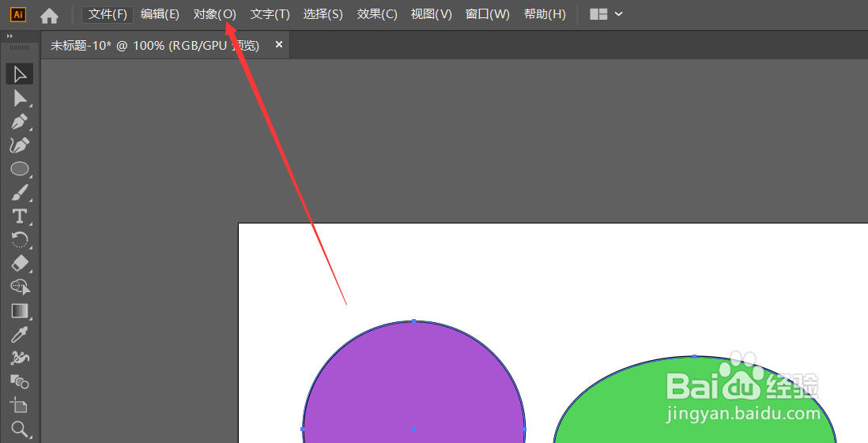Select the Gradient tool
Viewport: 868px width, 443px height.
pos(20,311)
